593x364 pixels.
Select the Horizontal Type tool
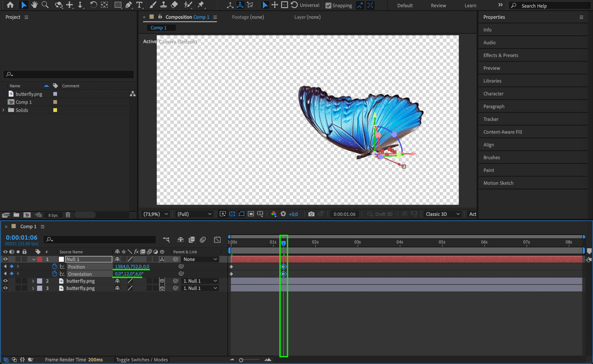tap(139, 5)
